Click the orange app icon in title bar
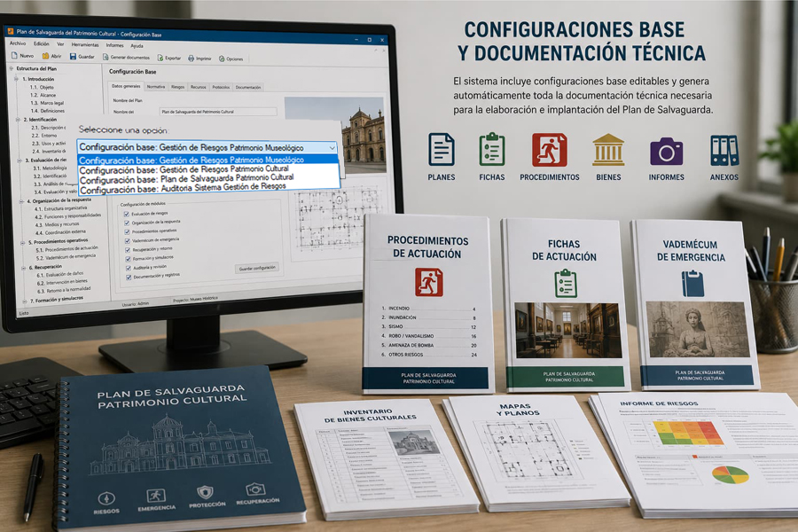Image resolution: width=798 pixels, height=532 pixels. pos(10,32)
